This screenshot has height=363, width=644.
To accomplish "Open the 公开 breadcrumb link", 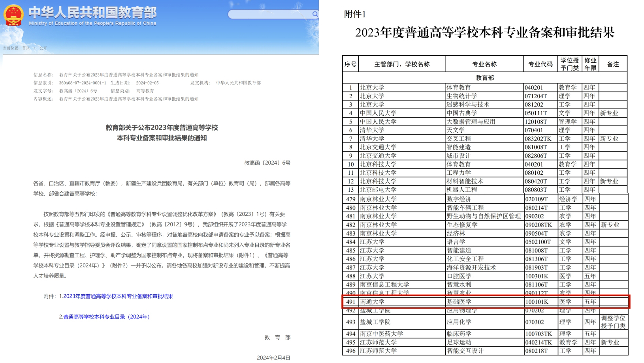I will click(43, 48).
